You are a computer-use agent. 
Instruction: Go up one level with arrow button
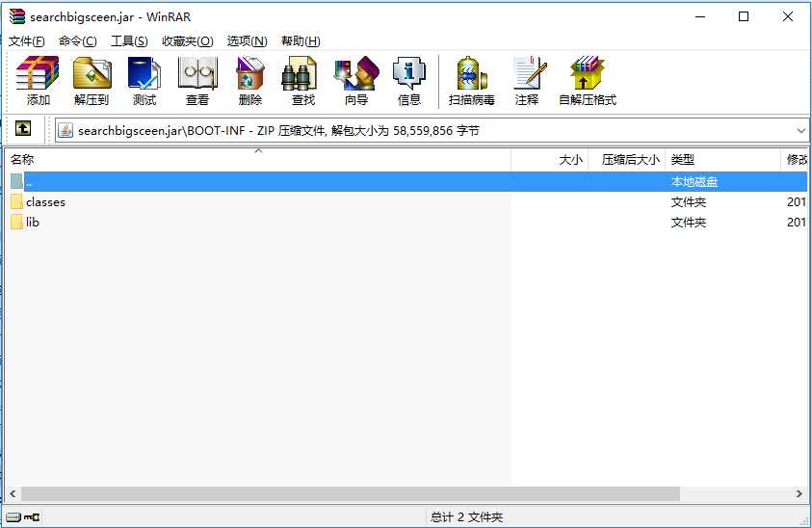coord(23,128)
